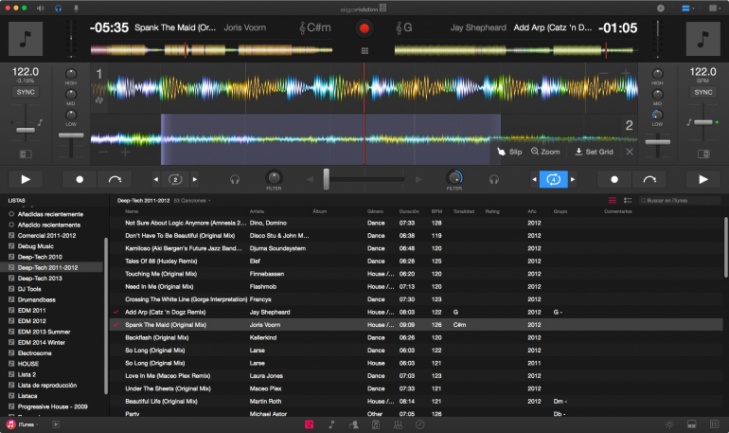The height and width of the screenshot is (433, 729).
Task: Start recording with the red record button
Action: (364, 28)
